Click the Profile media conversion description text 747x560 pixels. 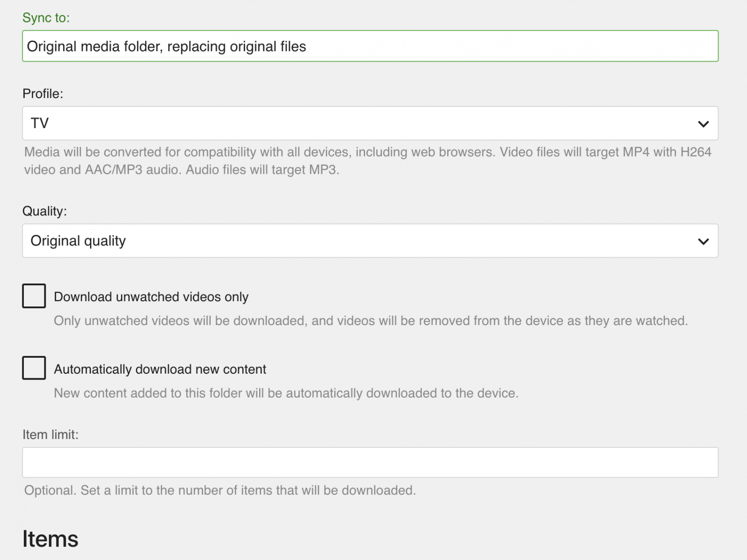pos(367,161)
